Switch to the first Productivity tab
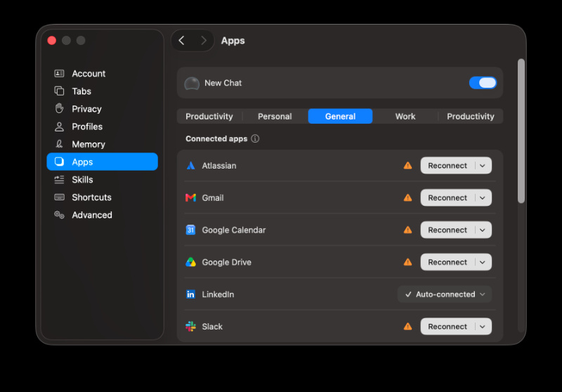 pyautogui.click(x=209, y=117)
